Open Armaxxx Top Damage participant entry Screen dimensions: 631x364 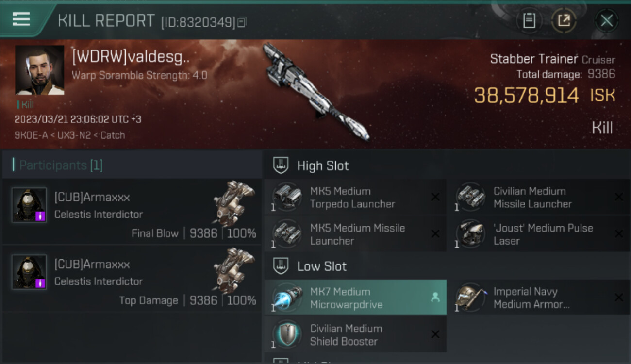pos(132,279)
